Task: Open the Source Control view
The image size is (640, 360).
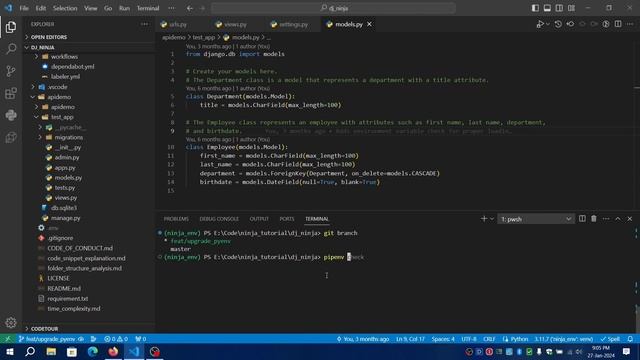Action: [11, 71]
